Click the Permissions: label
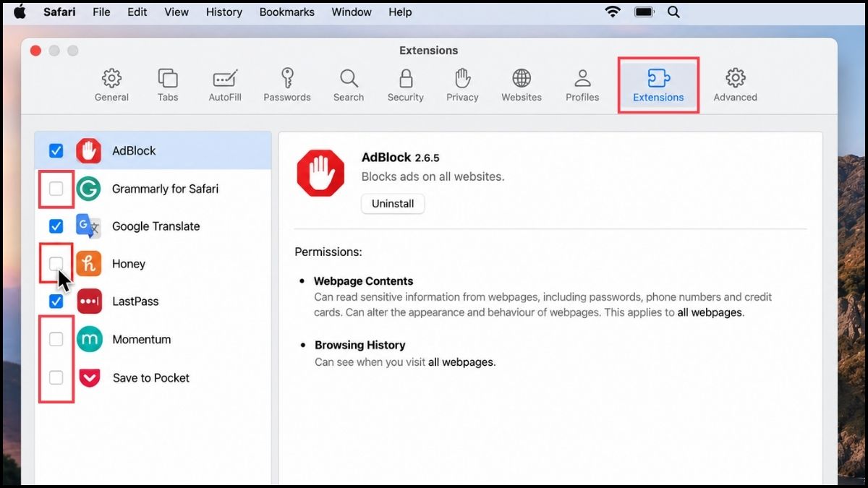868x488 pixels. coord(328,252)
